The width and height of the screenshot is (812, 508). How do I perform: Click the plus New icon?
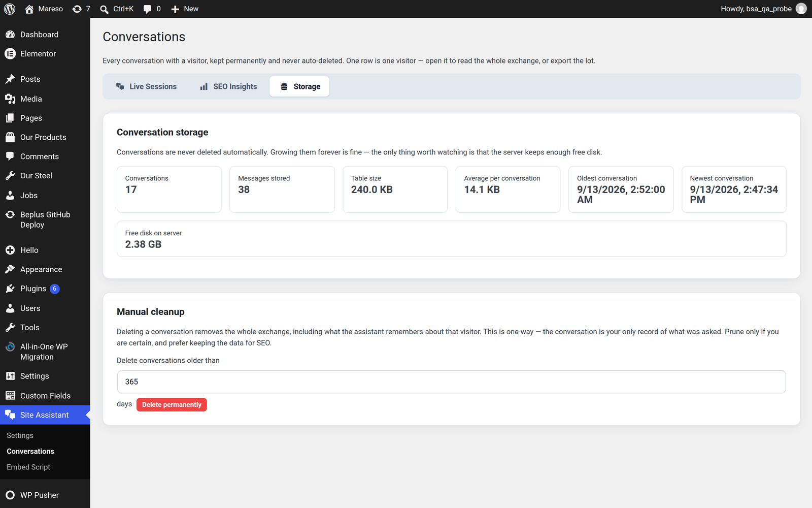point(175,9)
